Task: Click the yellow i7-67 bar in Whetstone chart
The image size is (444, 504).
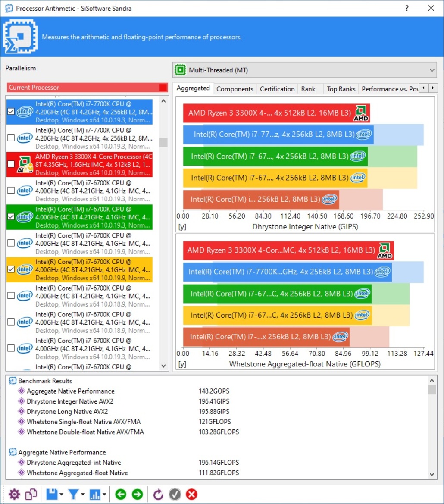Action: click(x=278, y=315)
